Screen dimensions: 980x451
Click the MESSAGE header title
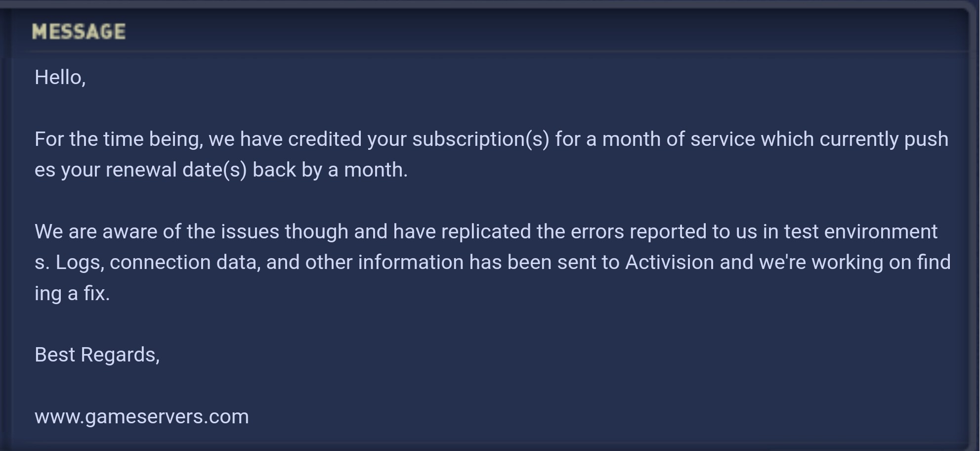tap(79, 32)
